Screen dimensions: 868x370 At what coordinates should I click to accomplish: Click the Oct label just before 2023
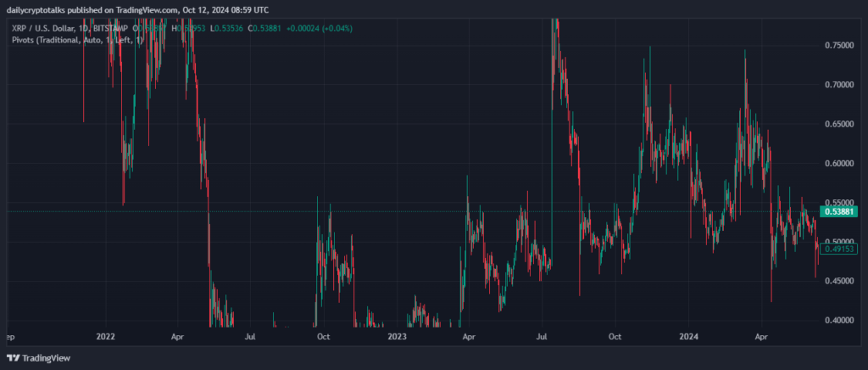point(324,336)
